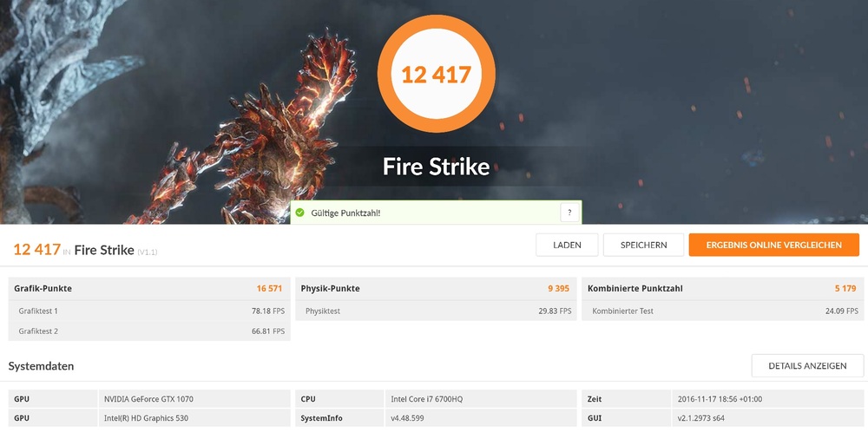Click the Grafiktest 1 result row
The width and height of the screenshot is (868, 439).
[149, 311]
